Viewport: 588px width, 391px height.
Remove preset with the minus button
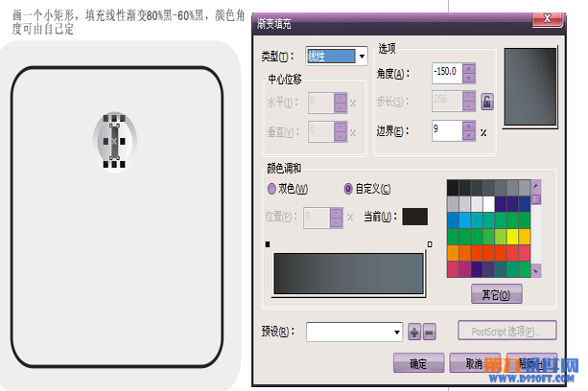(x=430, y=332)
